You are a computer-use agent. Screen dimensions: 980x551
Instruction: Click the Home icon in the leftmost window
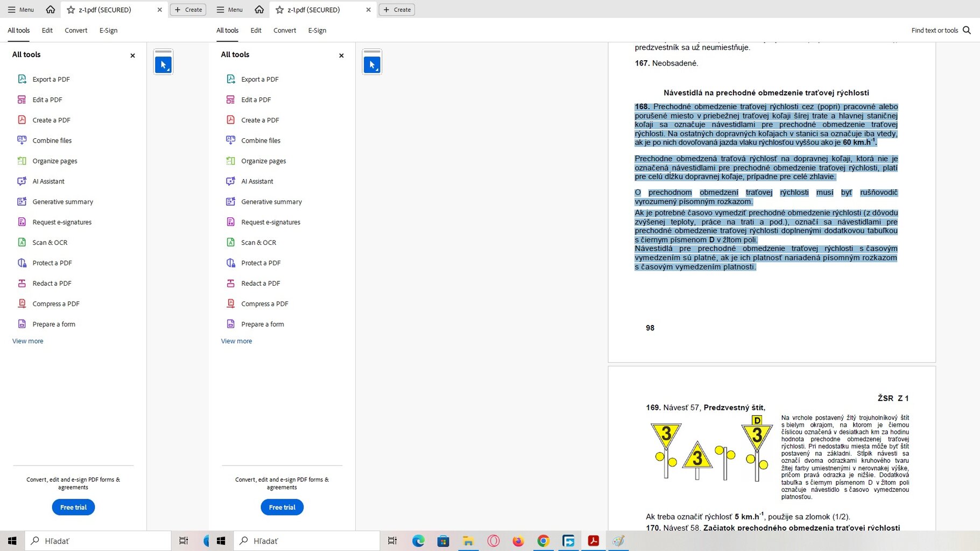click(x=50, y=10)
